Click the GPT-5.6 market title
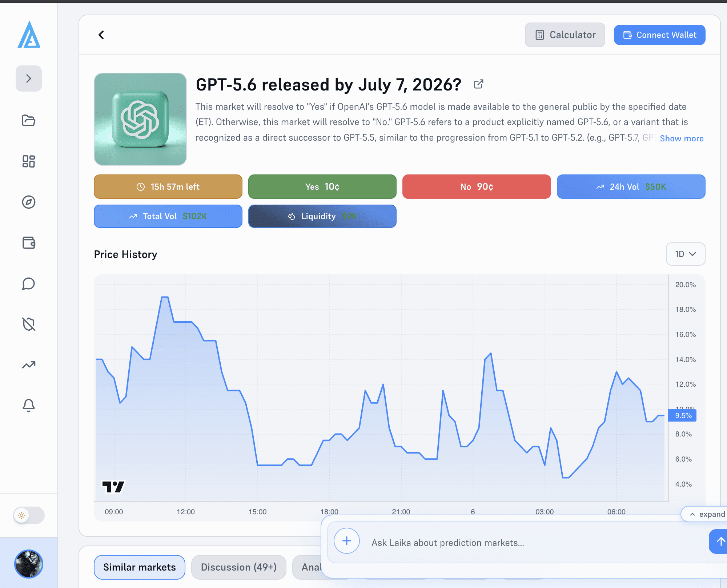Screen dimensions: 727x588 (x=329, y=85)
